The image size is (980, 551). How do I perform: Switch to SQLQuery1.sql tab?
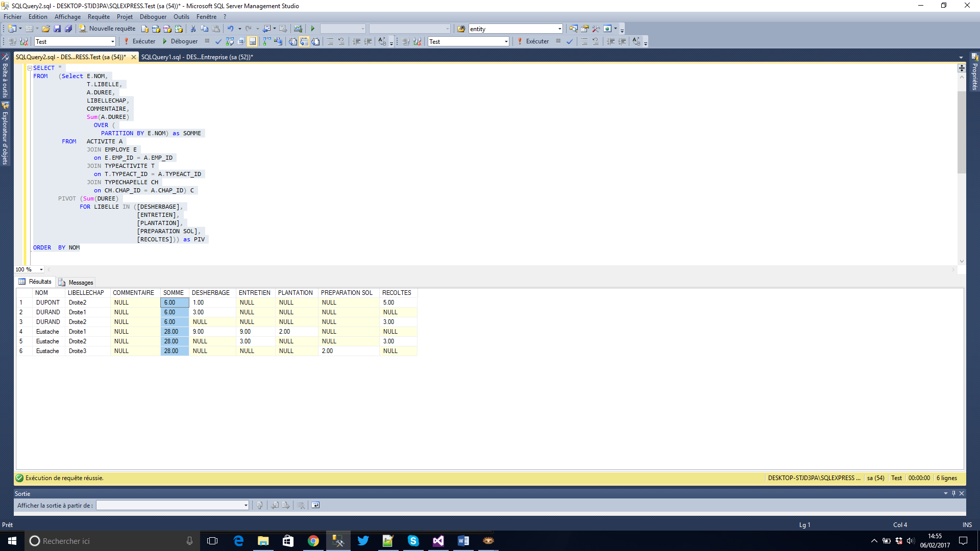(x=197, y=57)
